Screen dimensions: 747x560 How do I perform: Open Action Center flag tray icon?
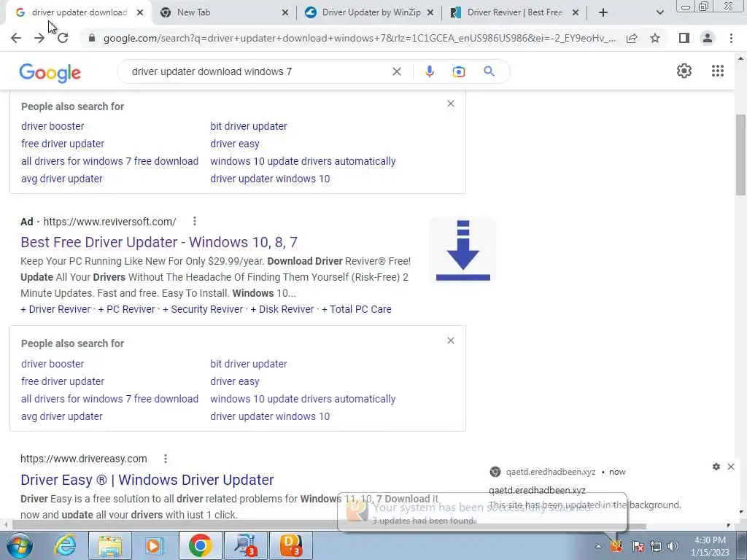(638, 546)
